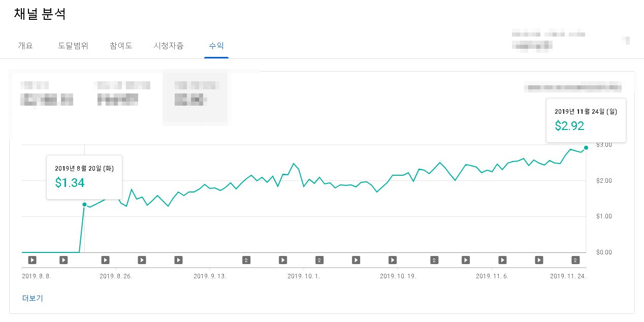The image size is (644, 322).
Task: Open the 더보기 link below the chart
Action: (33, 298)
